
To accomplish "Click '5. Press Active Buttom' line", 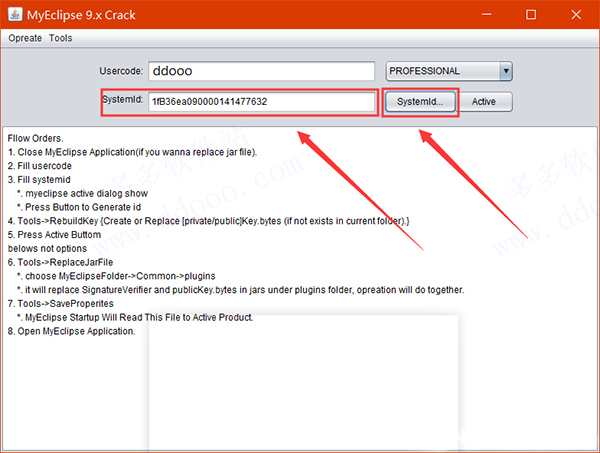I will (x=54, y=235).
